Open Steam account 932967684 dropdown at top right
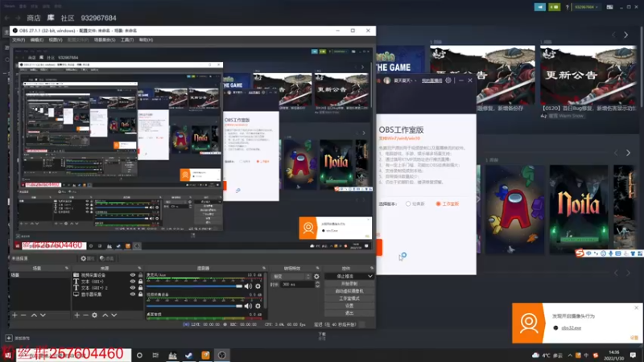Image resolution: width=644 pixels, height=362 pixels. click(x=586, y=7)
